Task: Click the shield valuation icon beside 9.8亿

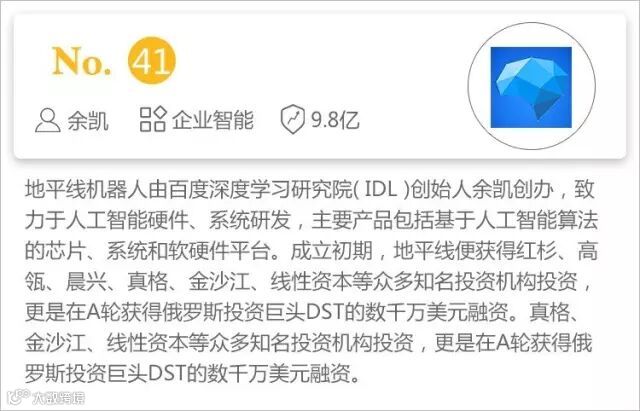Action: 293,120
